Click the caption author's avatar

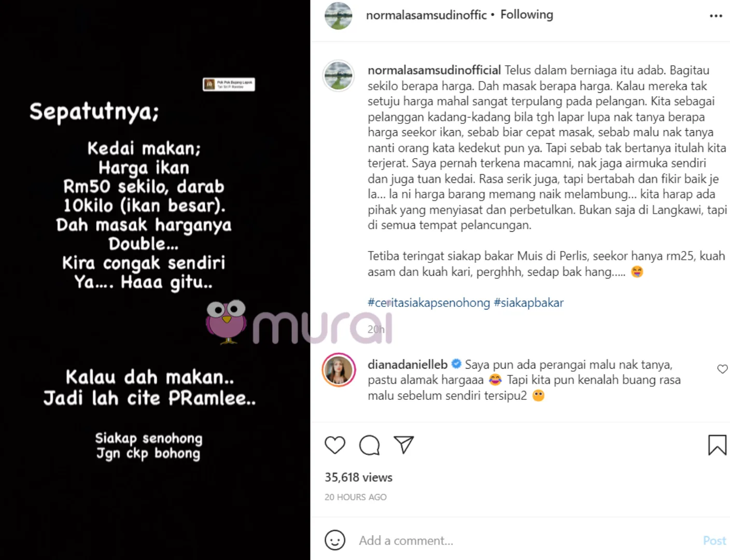tap(339, 75)
